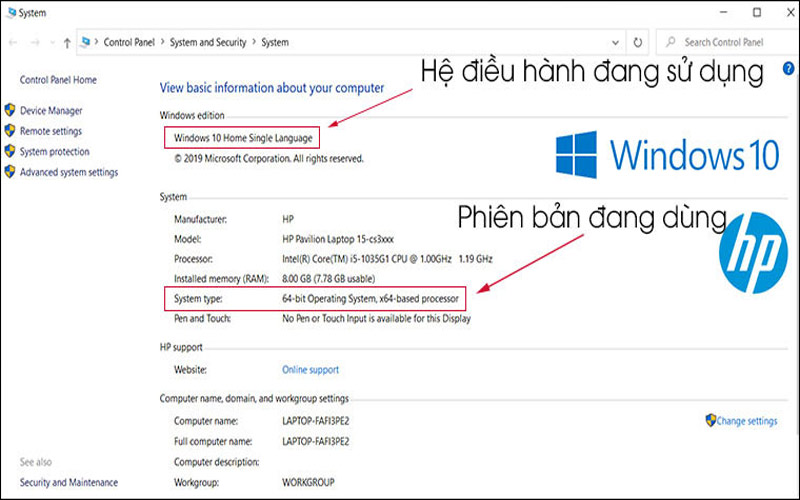800x500 pixels.
Task: Open Control Panel Home
Action: tap(58, 80)
